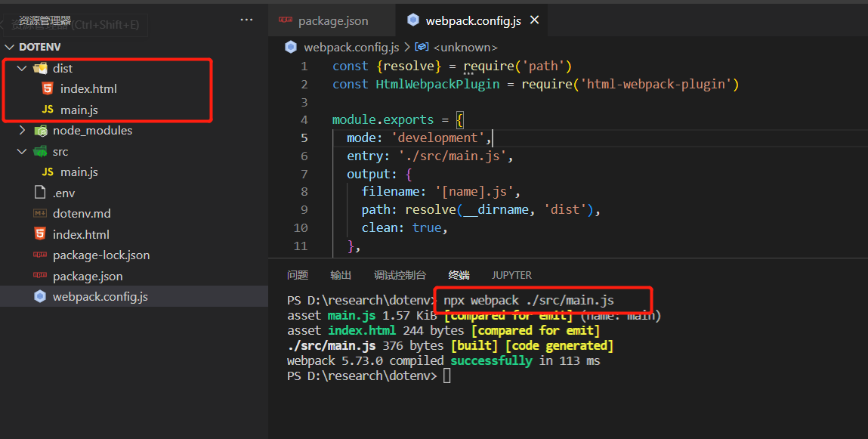Click the HTML5 icon of dist index.html
This screenshot has width=868, height=439.
pyautogui.click(x=48, y=88)
